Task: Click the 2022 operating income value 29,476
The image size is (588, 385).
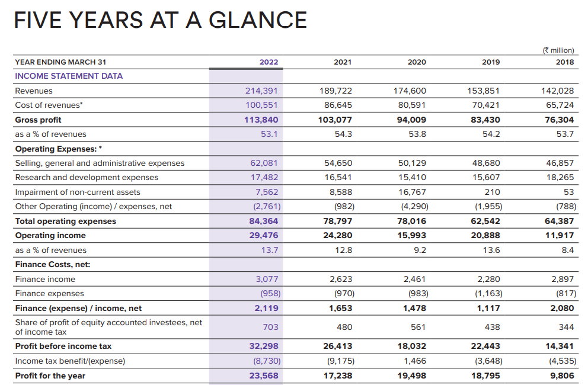Action: coord(263,235)
